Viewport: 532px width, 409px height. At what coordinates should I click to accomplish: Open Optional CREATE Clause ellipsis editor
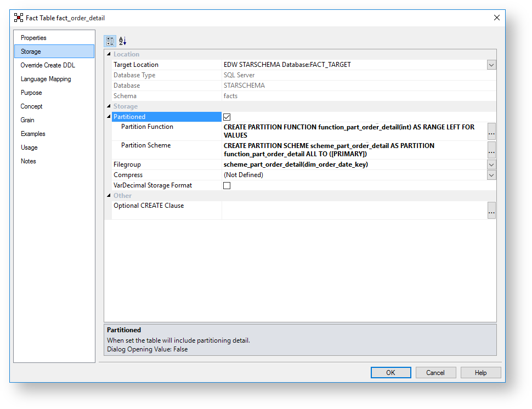click(x=491, y=211)
